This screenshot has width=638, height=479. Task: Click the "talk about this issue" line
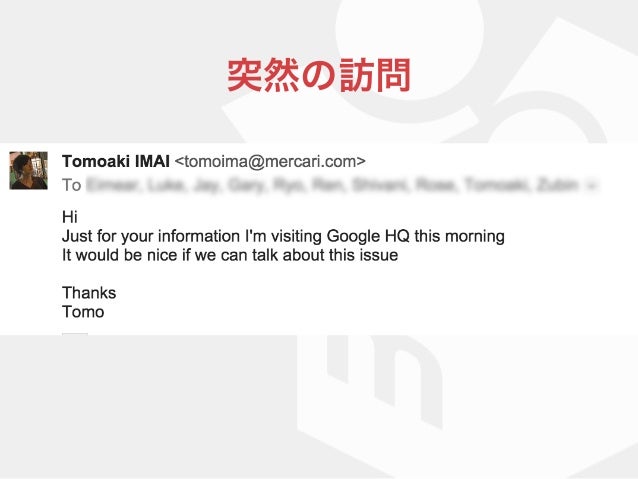click(230, 255)
